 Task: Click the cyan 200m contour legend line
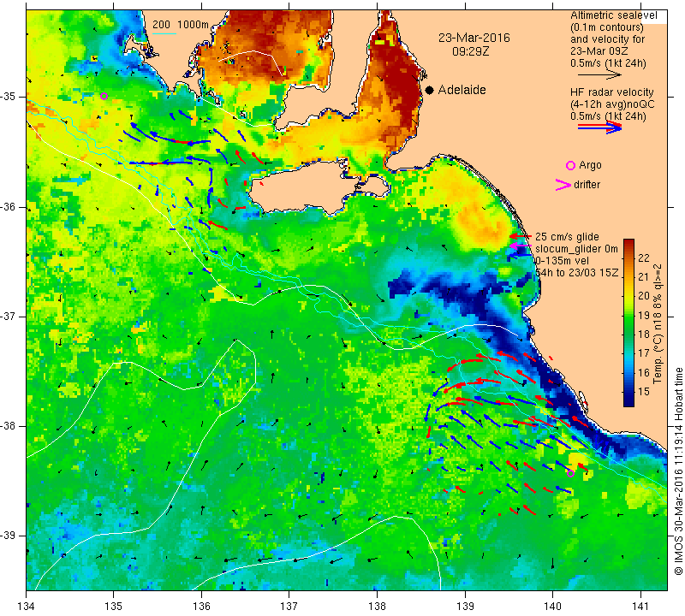point(164,34)
